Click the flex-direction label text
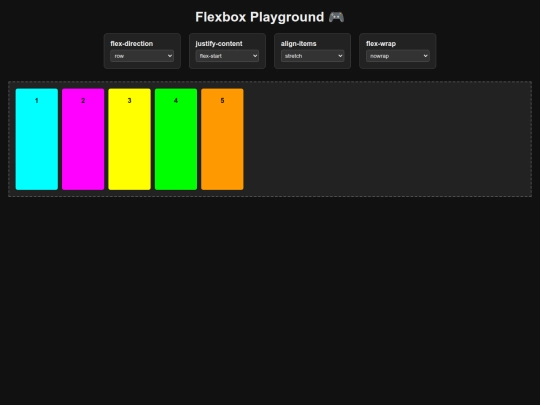The height and width of the screenshot is (405, 540). pyautogui.click(x=132, y=44)
